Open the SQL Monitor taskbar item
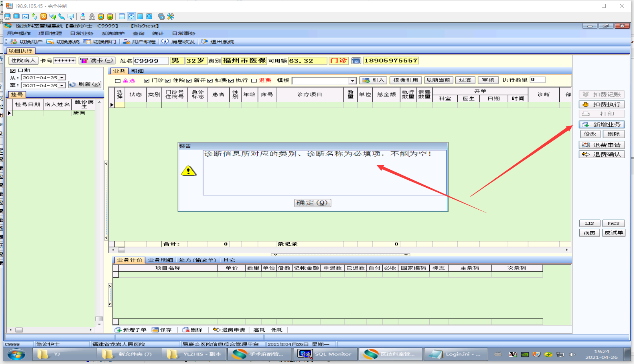This screenshot has height=364, width=634. pyautogui.click(x=326, y=354)
